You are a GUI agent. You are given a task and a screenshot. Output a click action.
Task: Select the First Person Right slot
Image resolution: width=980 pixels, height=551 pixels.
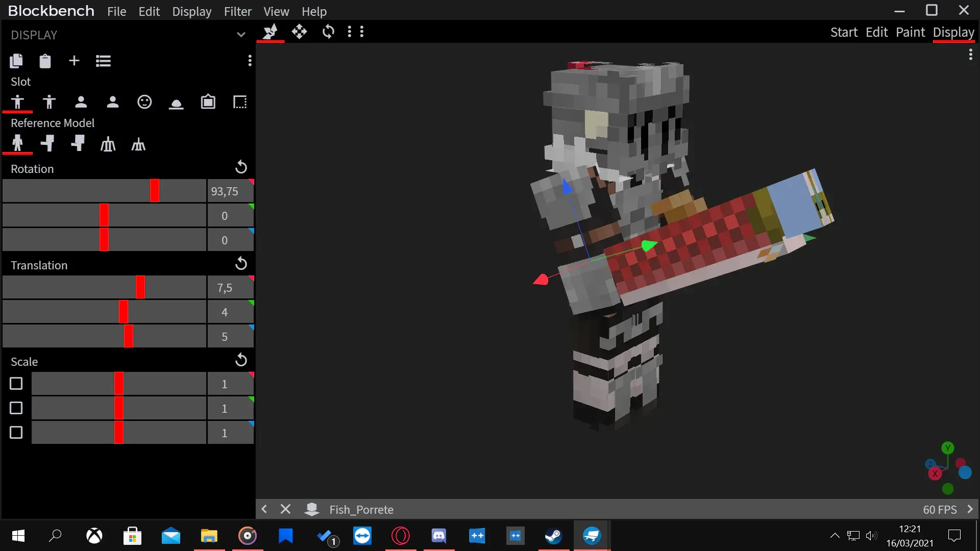click(x=81, y=102)
